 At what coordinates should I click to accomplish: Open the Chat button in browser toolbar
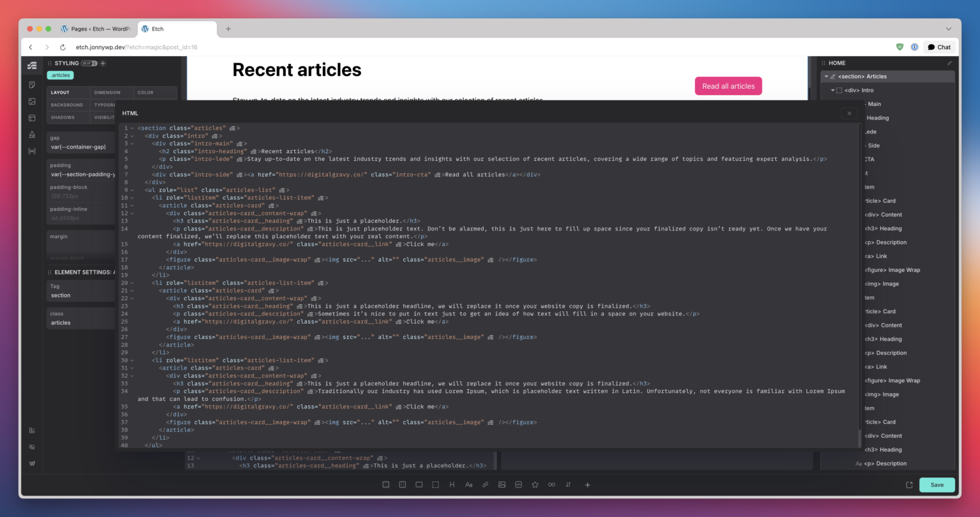[939, 47]
